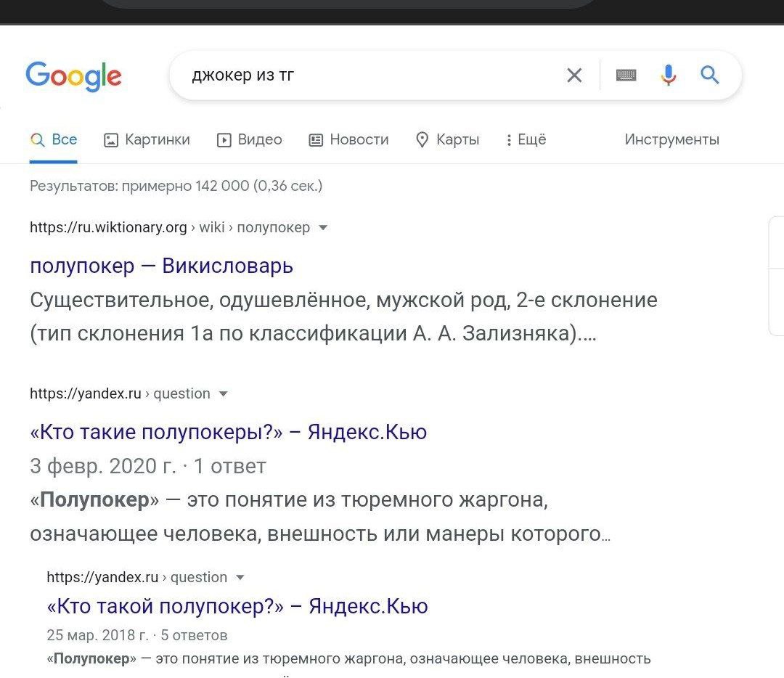Image resolution: width=784 pixels, height=678 pixels.
Task: Click the Новости newspaper icon
Action: (x=316, y=140)
